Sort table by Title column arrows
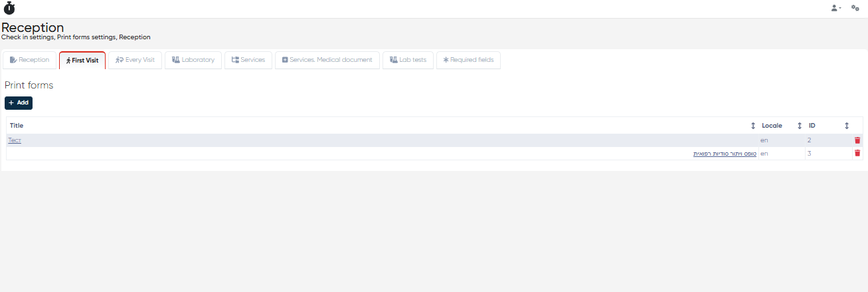868x292 pixels. click(x=753, y=126)
